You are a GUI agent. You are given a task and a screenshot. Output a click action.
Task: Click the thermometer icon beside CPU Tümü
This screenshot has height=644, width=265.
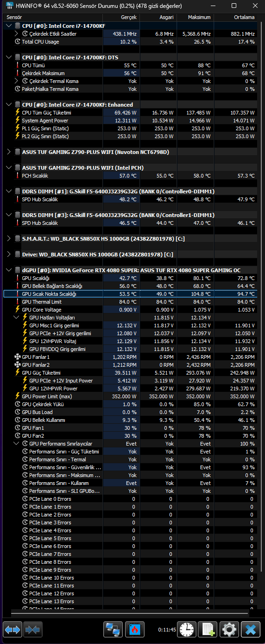coord(18,65)
